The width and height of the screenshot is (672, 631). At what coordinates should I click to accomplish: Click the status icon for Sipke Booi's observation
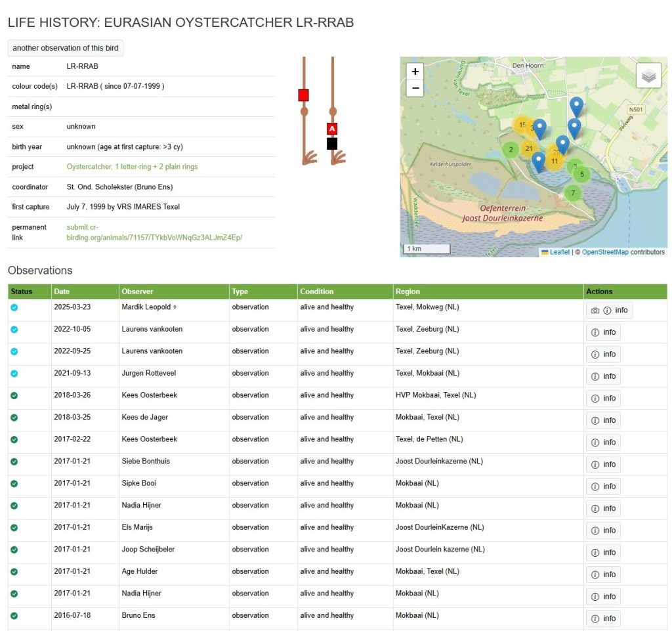[14, 483]
